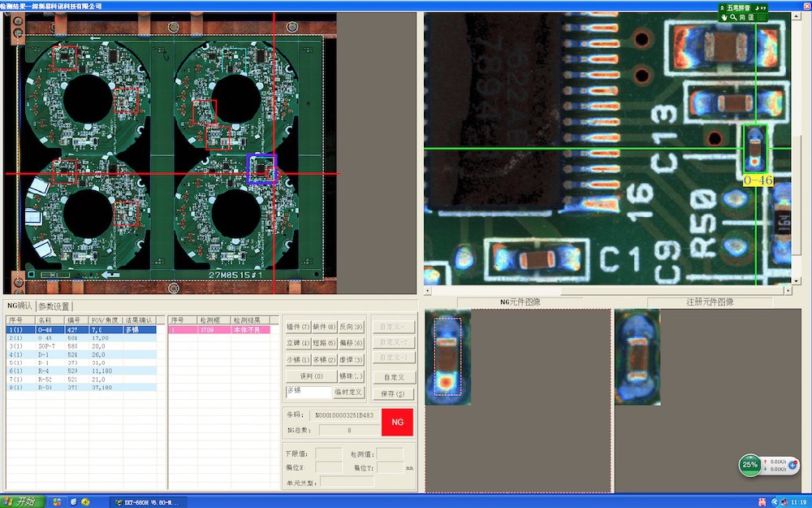Click the 缺件 (8) defect button

pyautogui.click(x=324, y=327)
